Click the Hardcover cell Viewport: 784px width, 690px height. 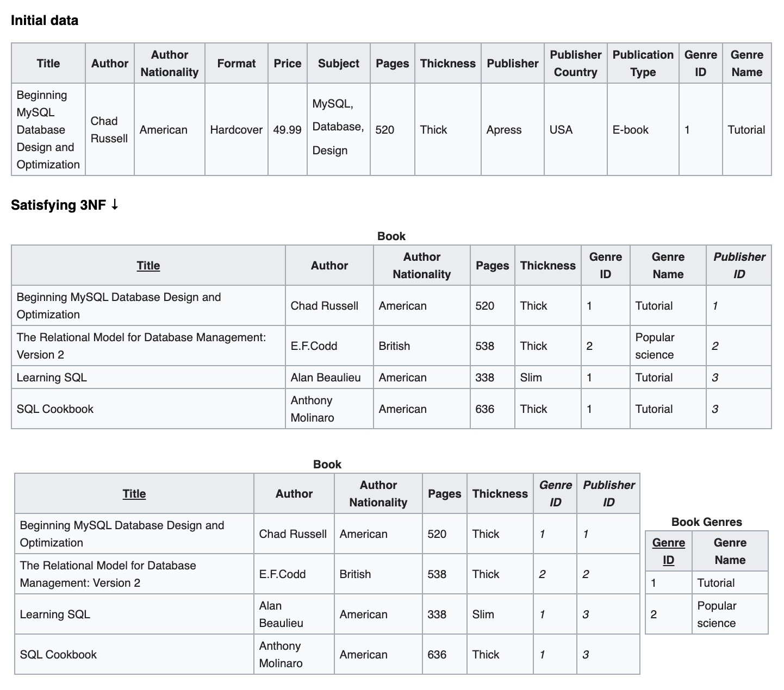(x=236, y=130)
